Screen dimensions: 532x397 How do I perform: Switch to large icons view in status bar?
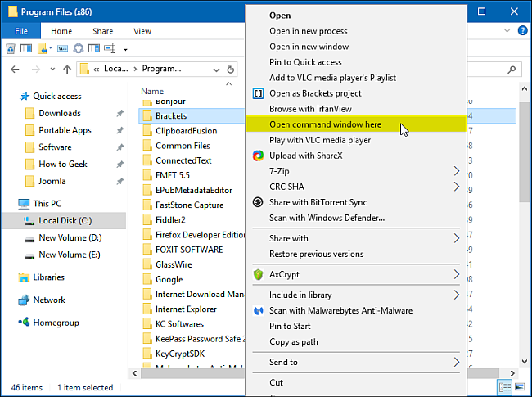(519, 386)
